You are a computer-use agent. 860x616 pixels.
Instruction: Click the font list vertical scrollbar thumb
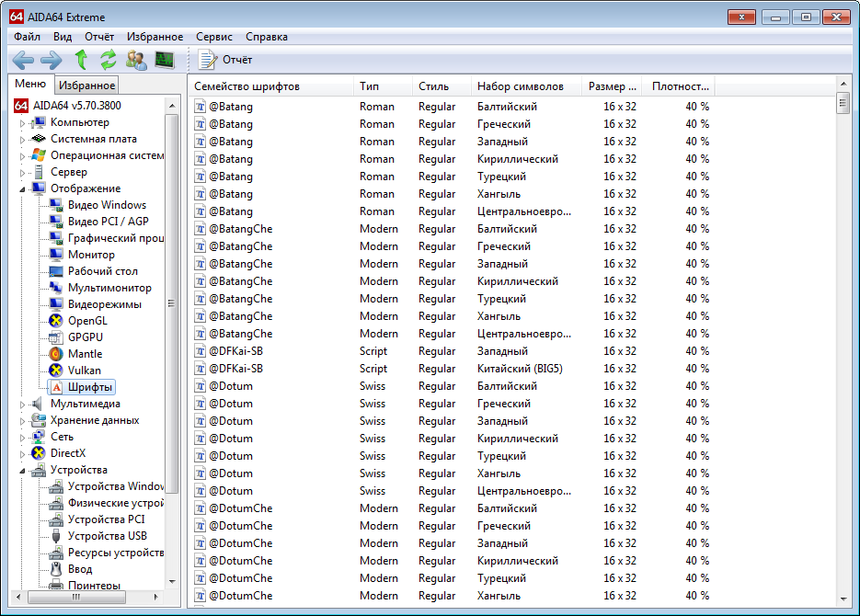[x=843, y=103]
